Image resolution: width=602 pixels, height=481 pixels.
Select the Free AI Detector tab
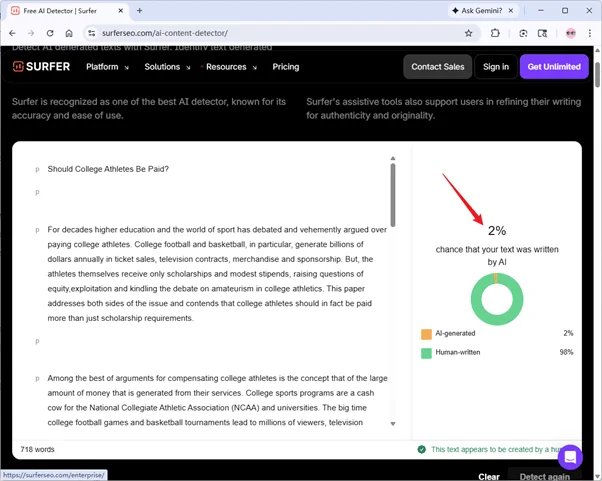(x=65, y=11)
